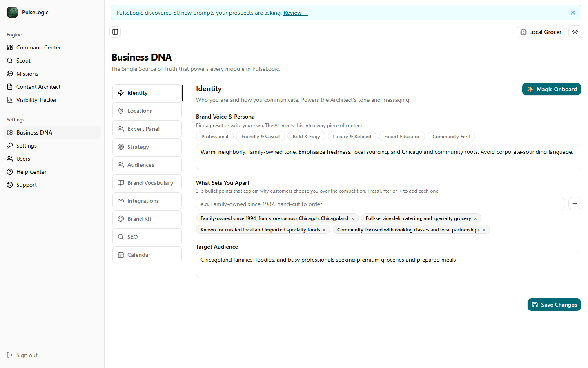Open Settings page from sidebar
Screen dimensions: 588x368
[x=52, y=146]
